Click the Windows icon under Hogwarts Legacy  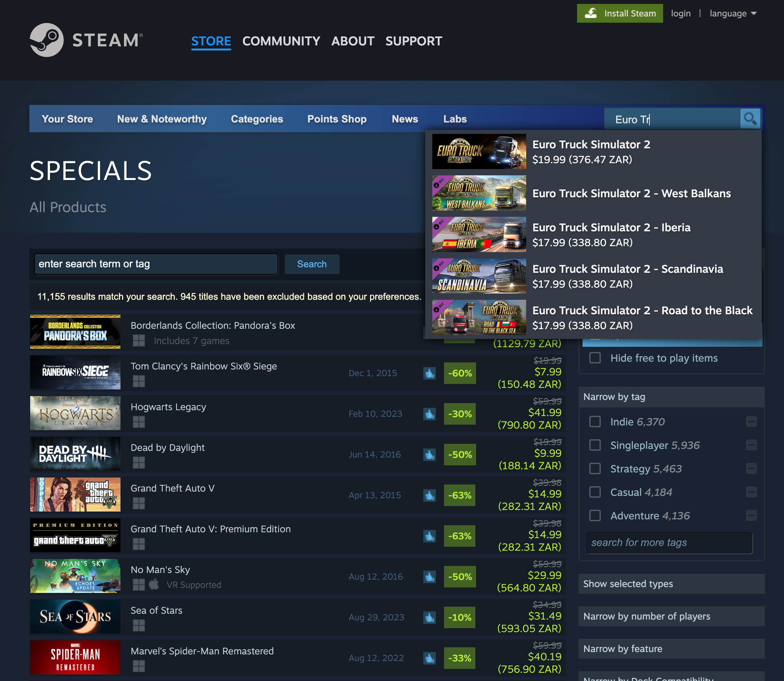[x=139, y=422]
